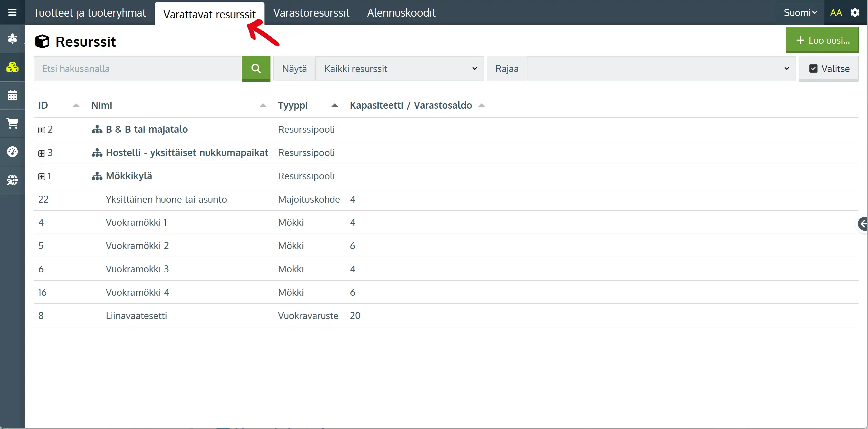
Task: Click the Majoituskohde type cell
Action: (309, 199)
